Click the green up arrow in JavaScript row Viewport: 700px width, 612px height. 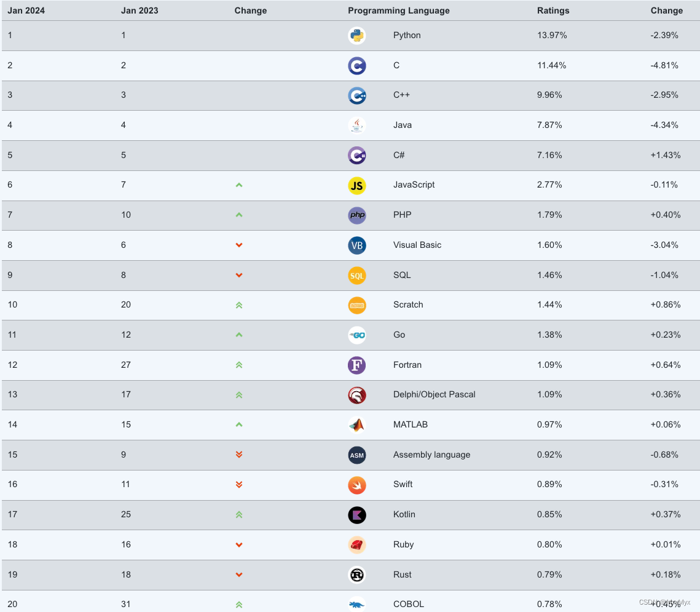click(239, 185)
